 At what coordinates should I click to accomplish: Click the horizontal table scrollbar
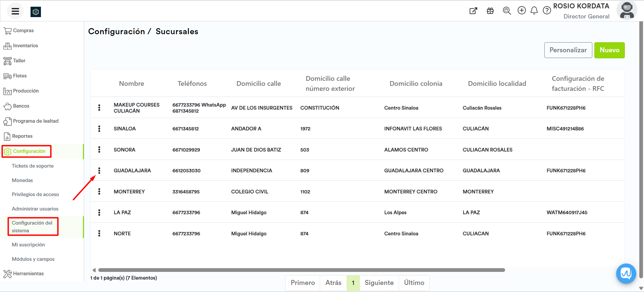click(x=301, y=270)
